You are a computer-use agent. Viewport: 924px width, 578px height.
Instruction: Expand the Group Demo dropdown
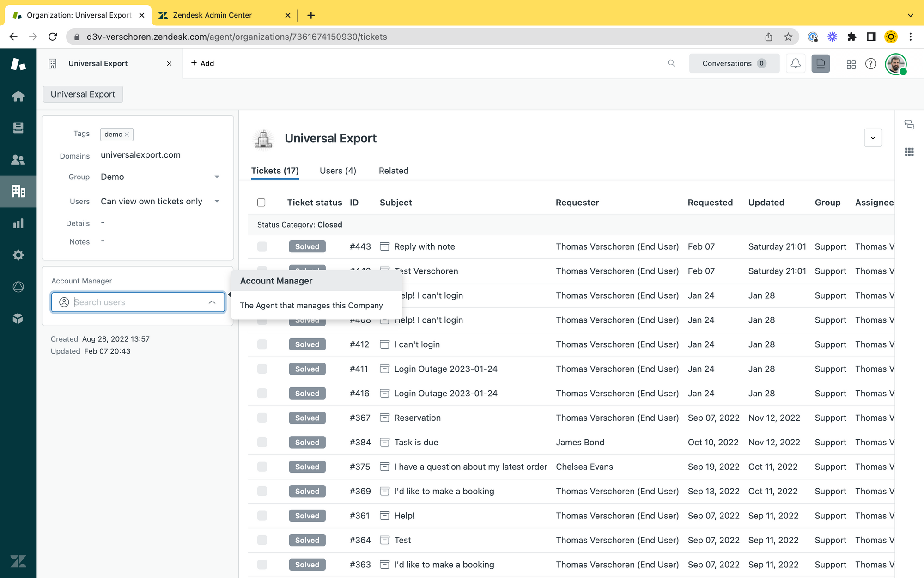[x=217, y=177]
